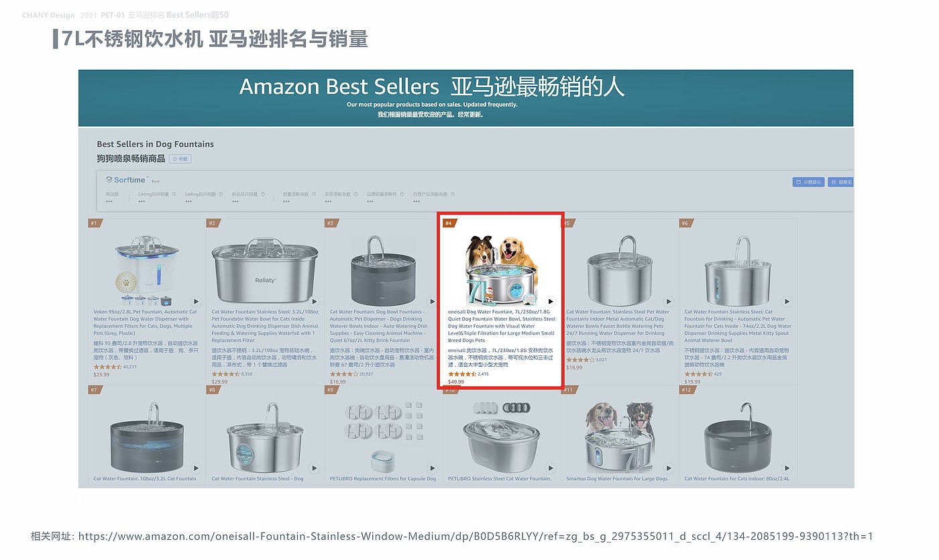Click help icon beside Listing总月销量
This screenshot has height=560, width=939.
pos(174,194)
